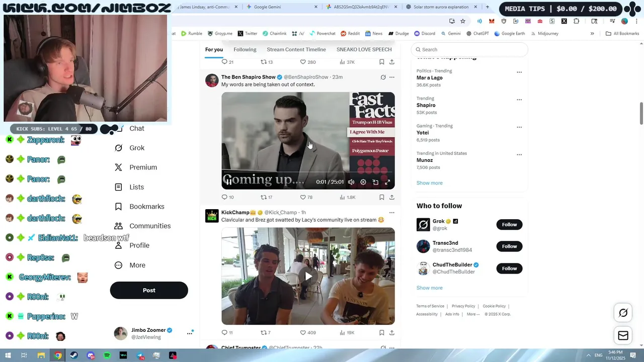Open Windows Start menu
The height and width of the screenshot is (362, 644).
[x=8, y=355]
